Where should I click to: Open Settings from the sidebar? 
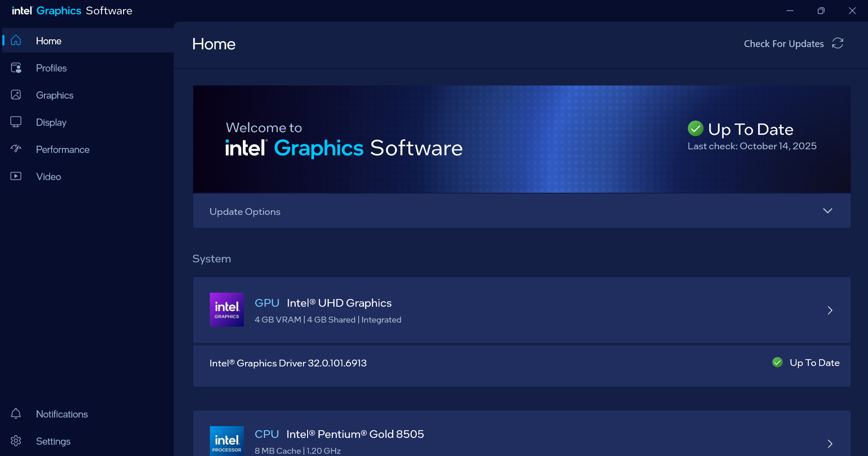click(x=88, y=441)
